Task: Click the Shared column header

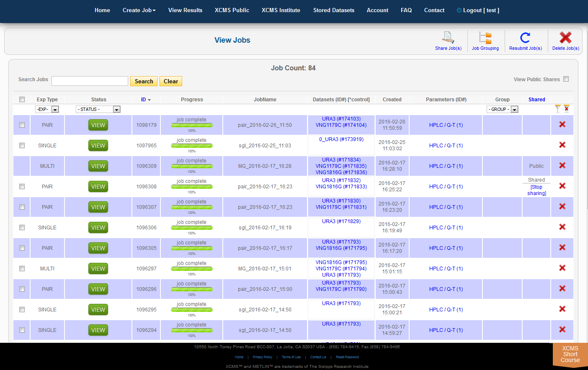Action: (x=536, y=100)
